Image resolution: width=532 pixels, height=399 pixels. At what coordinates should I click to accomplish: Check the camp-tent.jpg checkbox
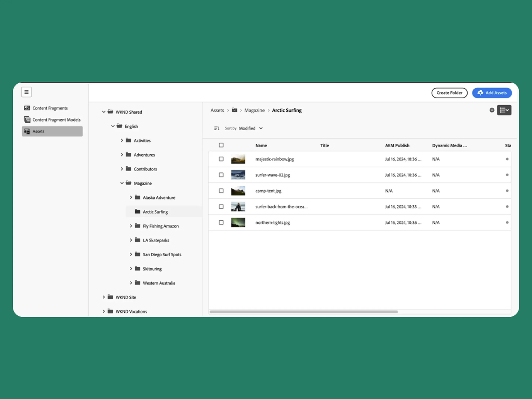[221, 191]
